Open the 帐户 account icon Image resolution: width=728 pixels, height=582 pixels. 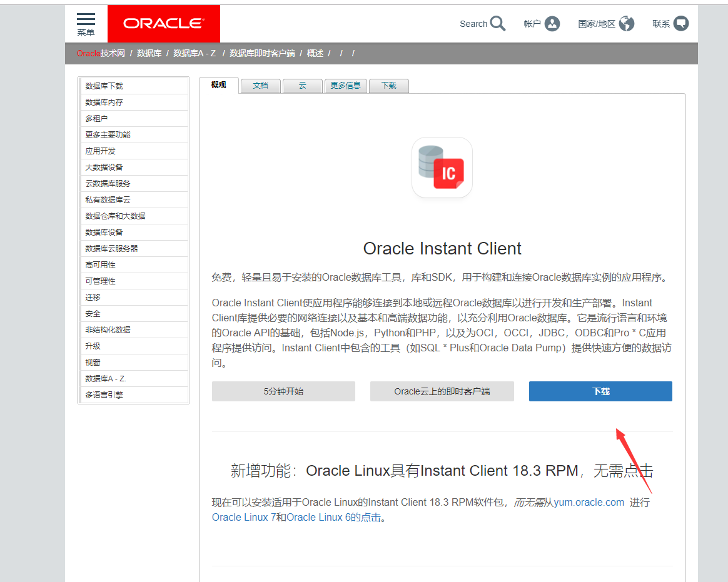[552, 23]
